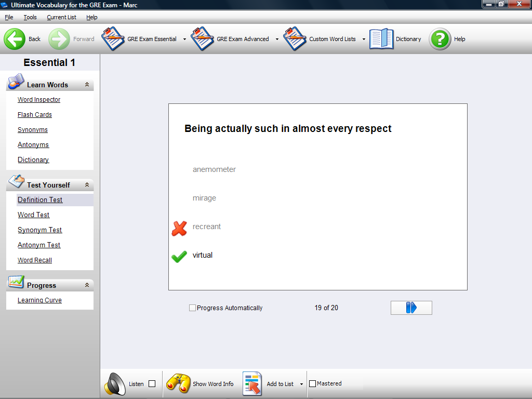The height and width of the screenshot is (399, 532).
Task: Start the Word Test link
Action: coord(34,215)
